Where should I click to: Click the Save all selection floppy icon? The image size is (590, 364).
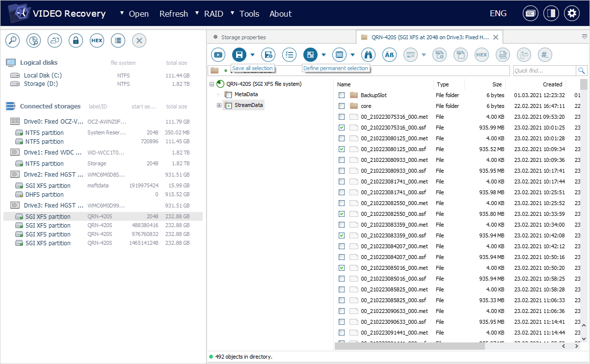[x=239, y=54]
